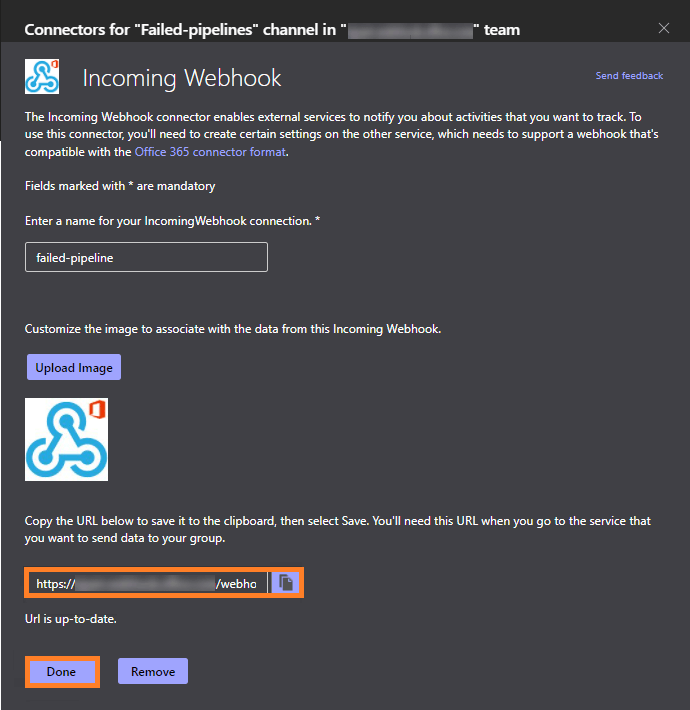The image size is (690, 710).
Task: Click the Done button
Action: [x=61, y=672]
